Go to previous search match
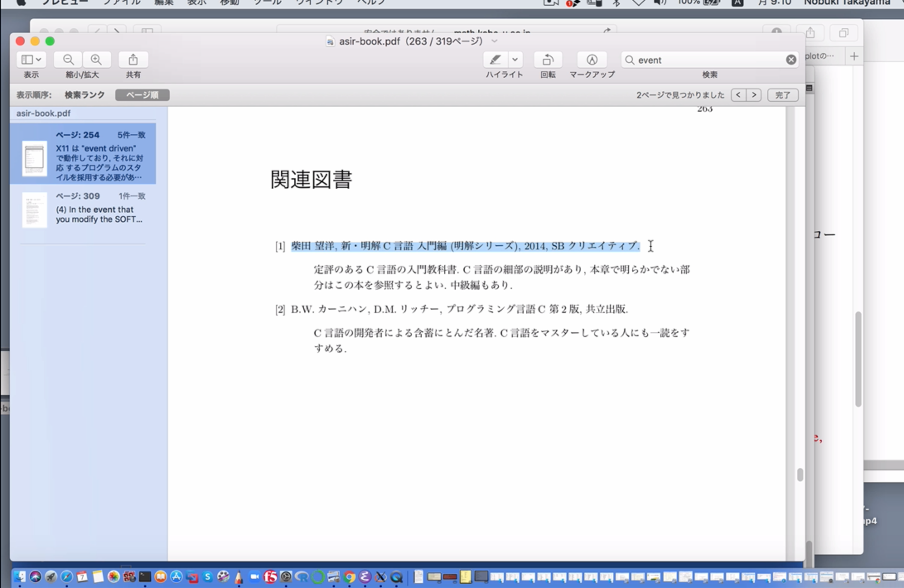This screenshot has height=588, width=904. [x=738, y=95]
